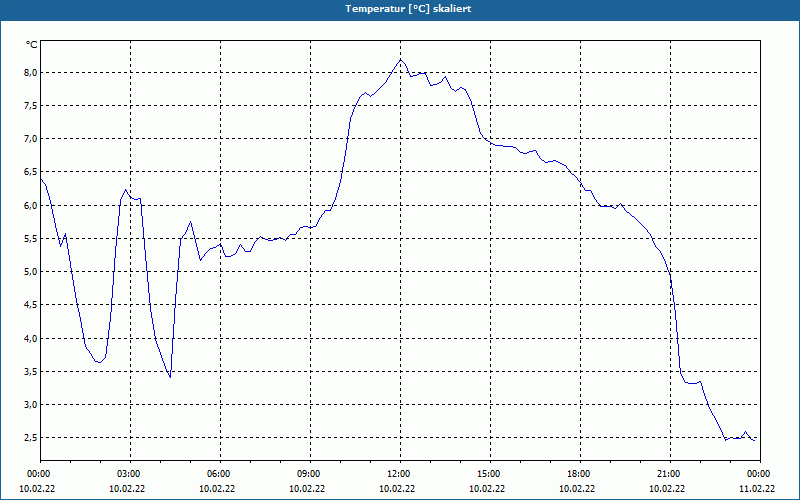Click the 21:00 time label on x-axis
The image size is (800, 500).
coord(670,474)
